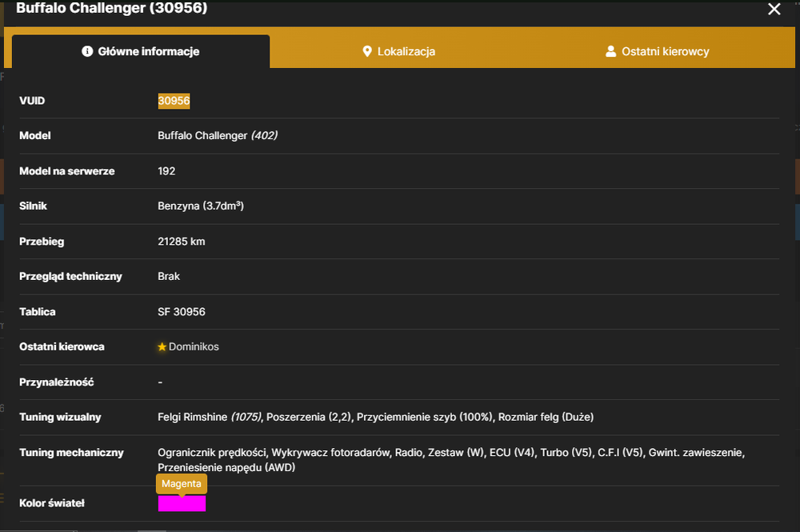The height and width of the screenshot is (532, 800).
Task: Click the plate number SF 30956
Action: click(x=181, y=312)
